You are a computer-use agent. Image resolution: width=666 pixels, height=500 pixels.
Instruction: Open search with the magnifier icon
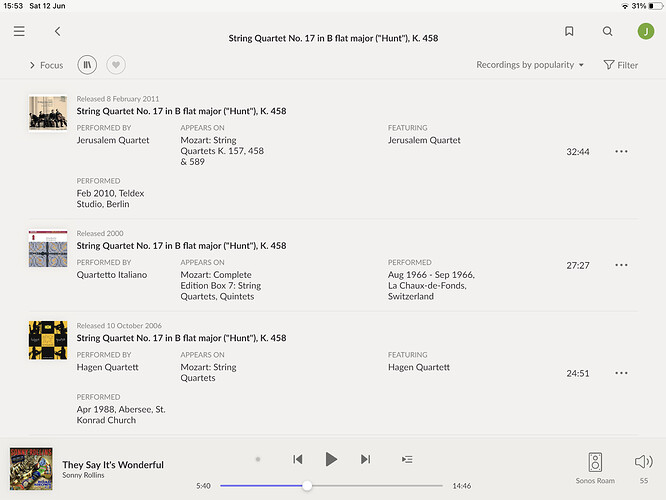607,31
